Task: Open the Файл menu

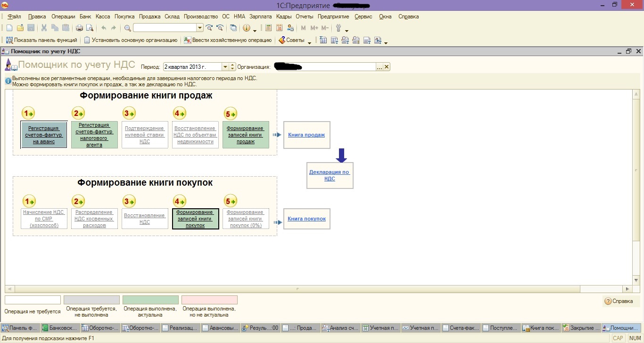Action: [15, 16]
